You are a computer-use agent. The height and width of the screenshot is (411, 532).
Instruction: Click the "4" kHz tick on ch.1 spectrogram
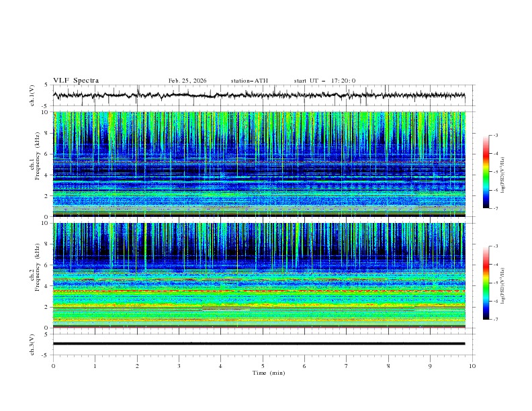point(47,175)
